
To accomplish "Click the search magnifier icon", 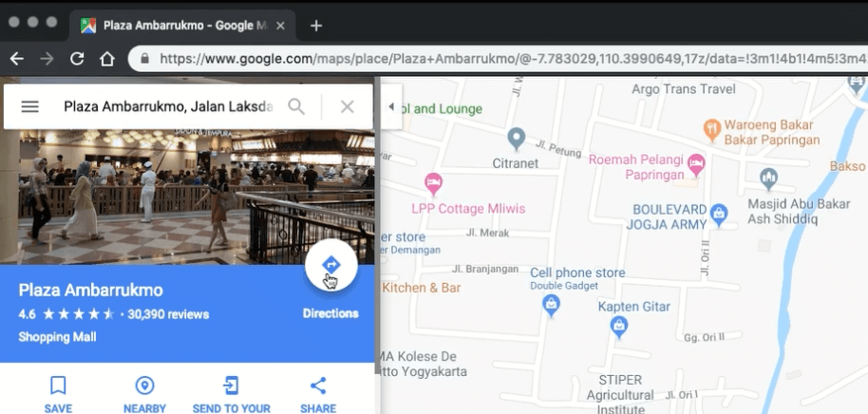I will [296, 106].
